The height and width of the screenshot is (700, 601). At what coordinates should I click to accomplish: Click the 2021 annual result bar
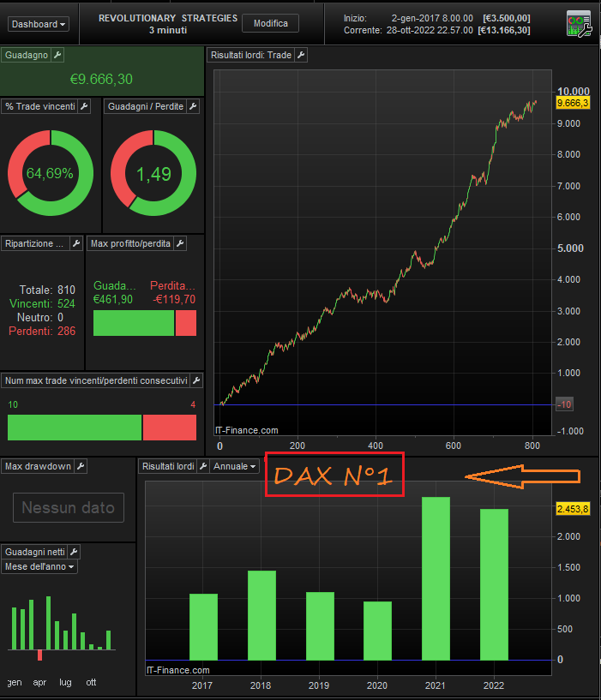(x=436, y=578)
